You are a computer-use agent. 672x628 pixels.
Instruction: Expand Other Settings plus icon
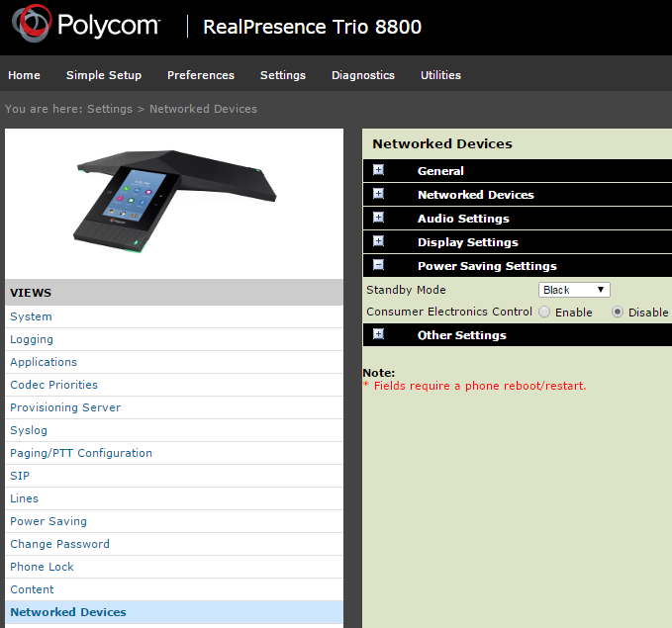coord(378,334)
